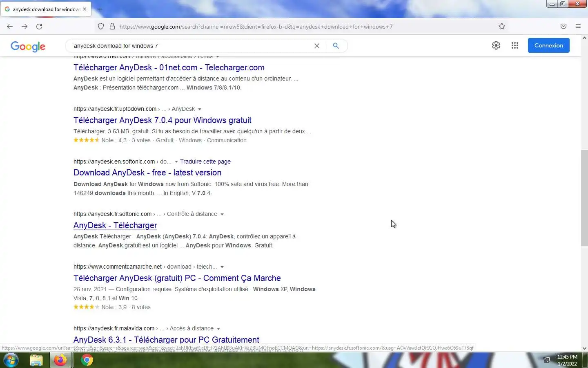The height and width of the screenshot is (368, 588).
Task: Open File Explorer from taskbar
Action: (x=36, y=360)
